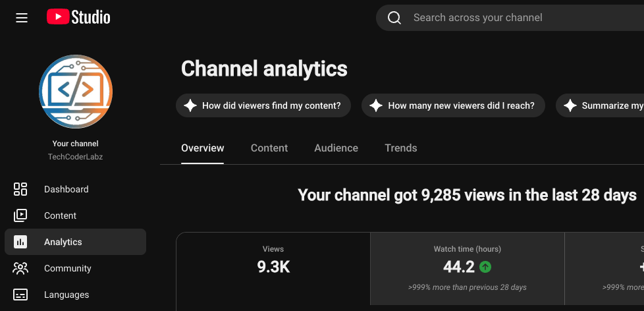Switch to the Content analytics tab
This screenshot has height=311, width=644.
pos(269,148)
